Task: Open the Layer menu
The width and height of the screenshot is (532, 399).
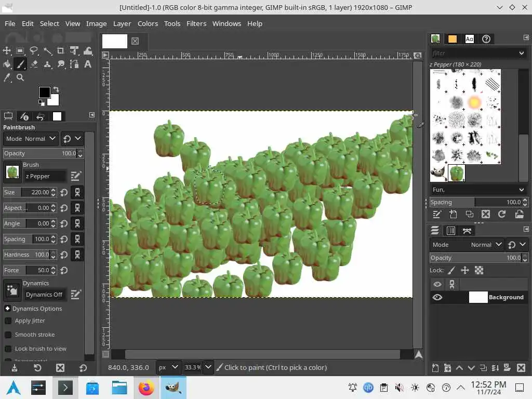Action: (x=122, y=23)
